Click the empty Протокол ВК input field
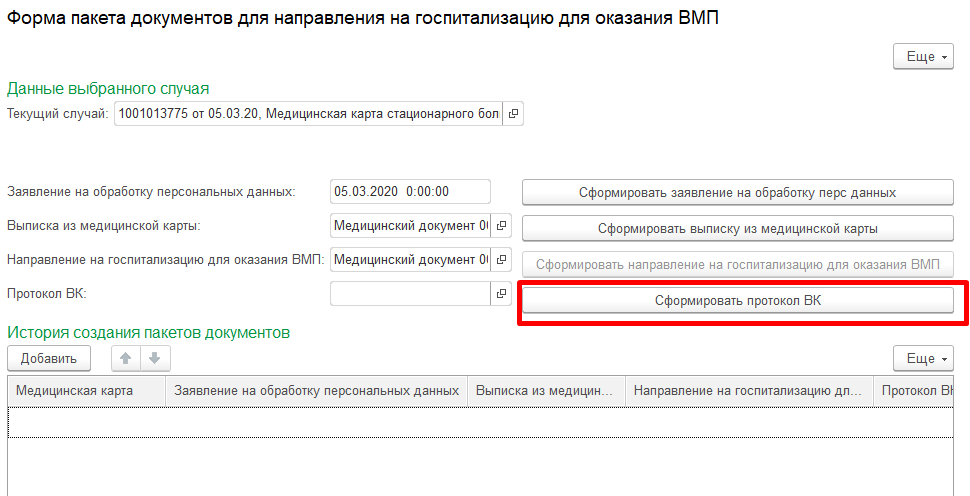Image resolution: width=970 pixels, height=496 pixels. pos(409,294)
